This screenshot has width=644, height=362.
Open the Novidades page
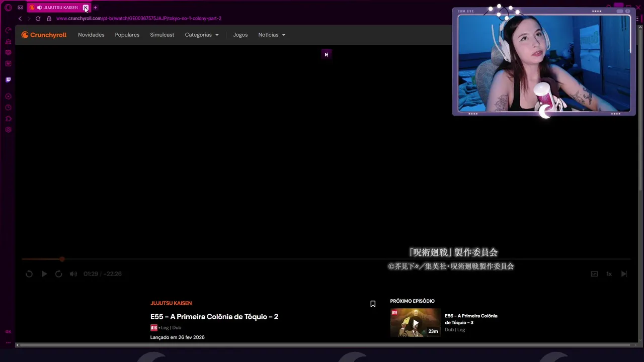(91, 35)
